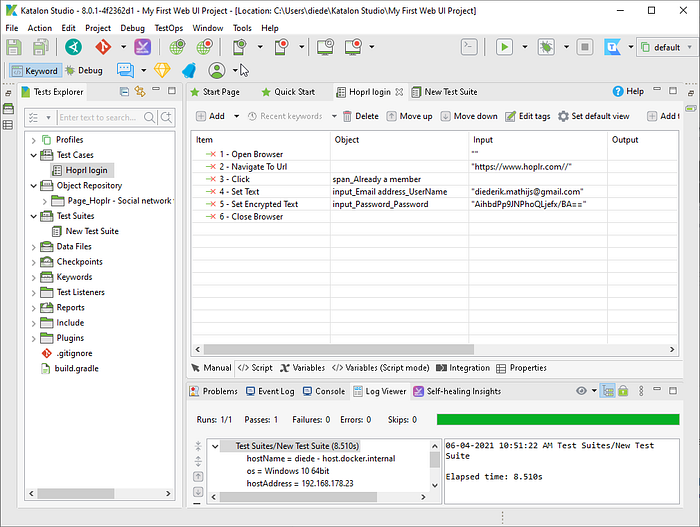Open the Tools menu
Viewport: 700px width, 527px height.
point(242,28)
